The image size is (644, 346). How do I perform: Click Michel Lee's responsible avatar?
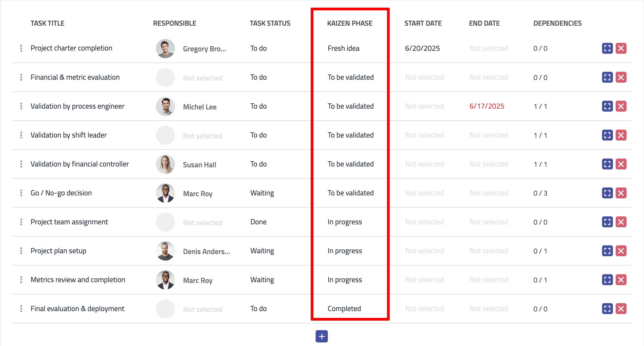[165, 106]
